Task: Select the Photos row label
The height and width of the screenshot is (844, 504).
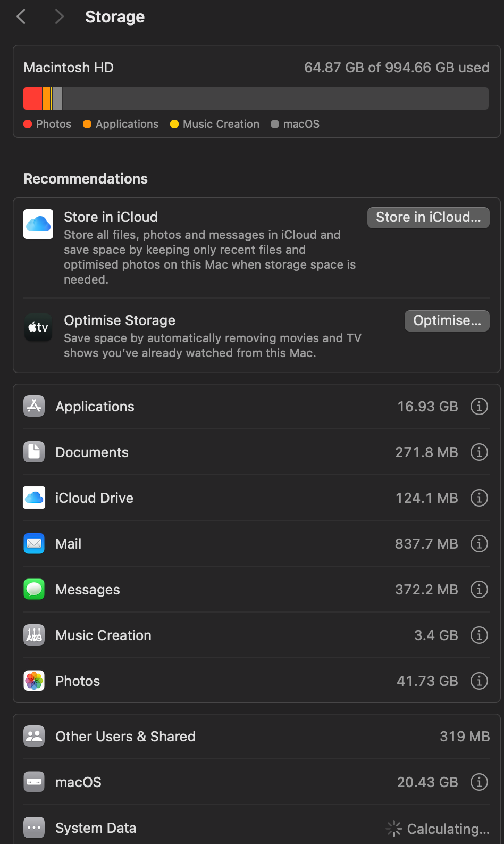Action: [78, 681]
